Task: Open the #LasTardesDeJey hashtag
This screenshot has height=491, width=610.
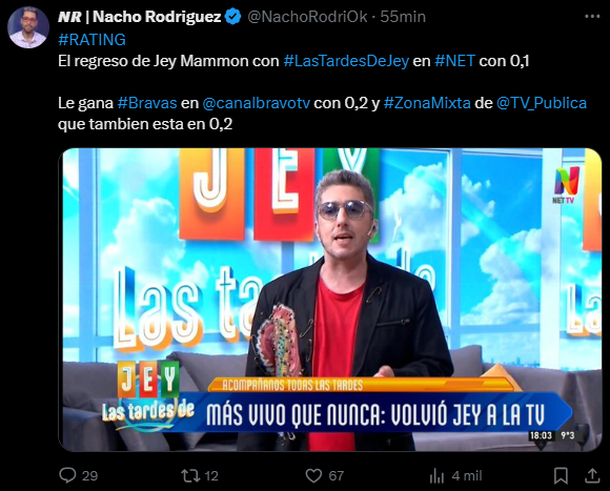Action: tap(346, 61)
